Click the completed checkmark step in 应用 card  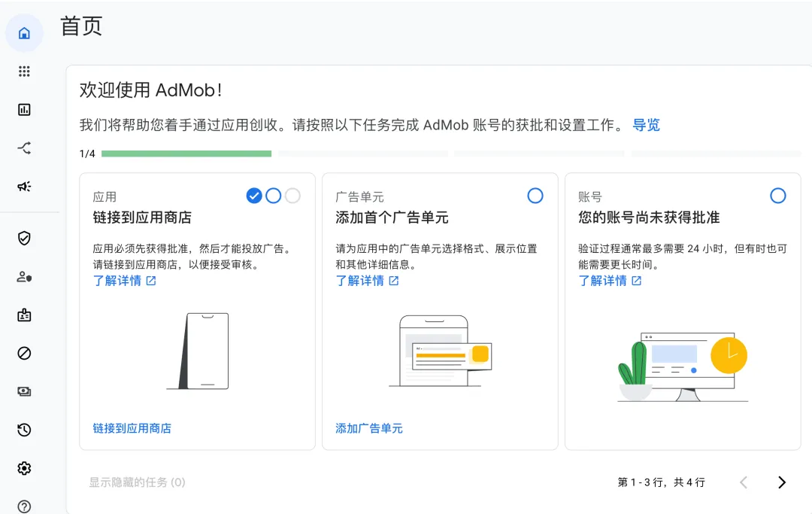[254, 196]
